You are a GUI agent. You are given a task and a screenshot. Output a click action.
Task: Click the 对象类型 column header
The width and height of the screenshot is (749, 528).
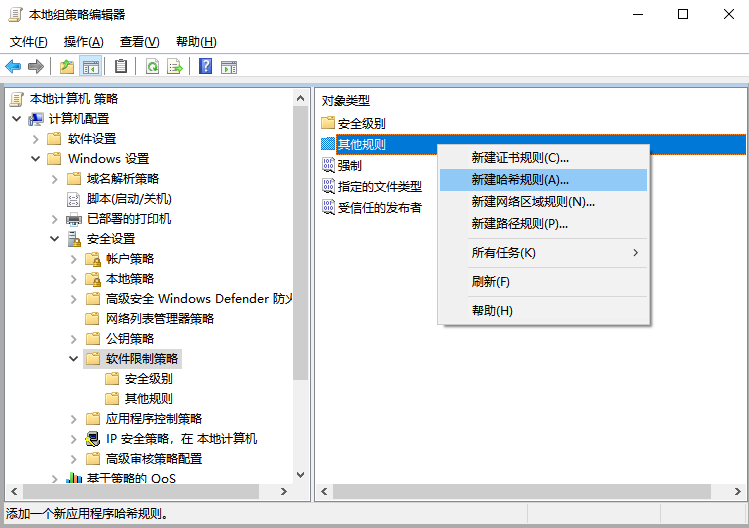tap(346, 100)
